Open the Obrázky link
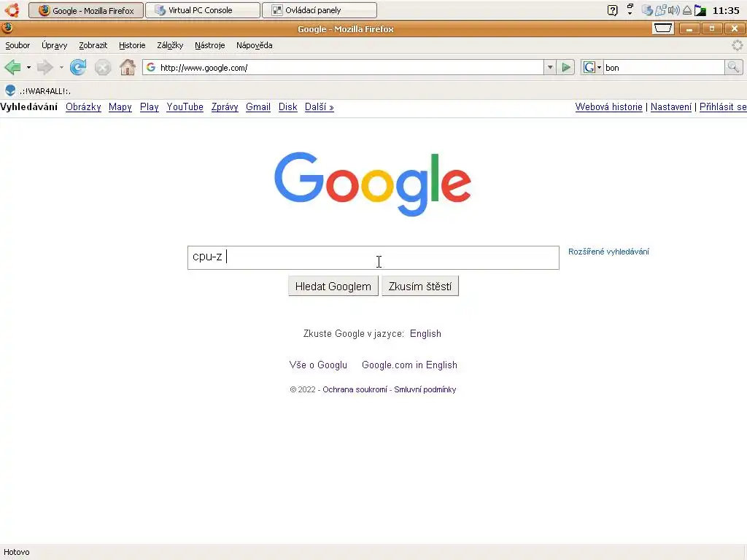This screenshot has width=747, height=560. (83, 106)
